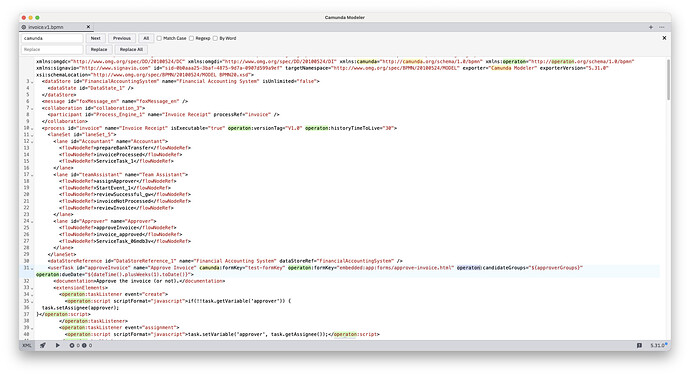
Task: Open the errors count indicator
Action: click(x=74, y=346)
